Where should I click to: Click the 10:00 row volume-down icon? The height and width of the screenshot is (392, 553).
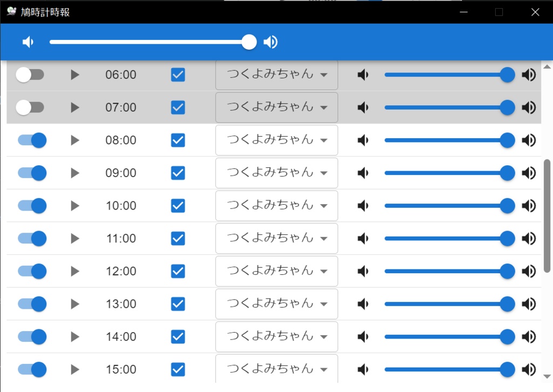coord(362,206)
